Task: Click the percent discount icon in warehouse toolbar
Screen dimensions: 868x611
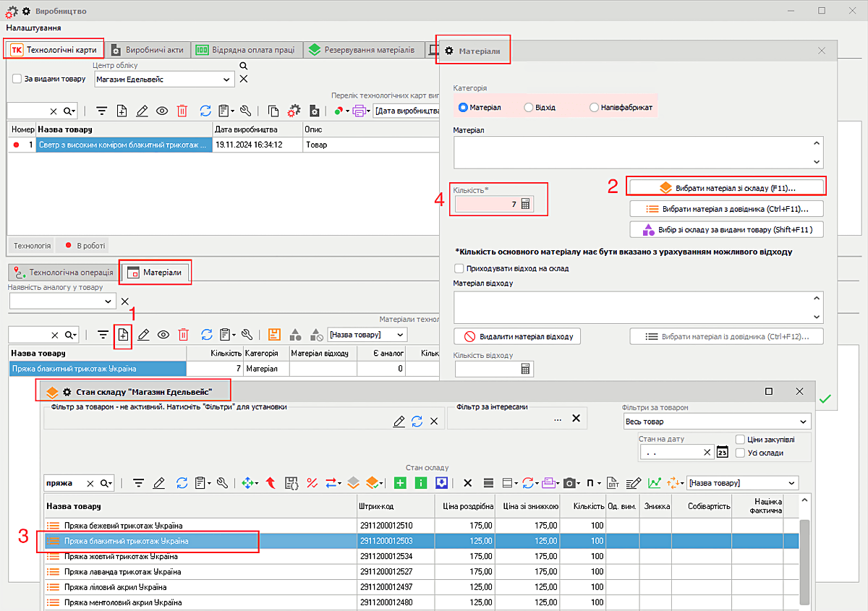Action: tap(312, 483)
